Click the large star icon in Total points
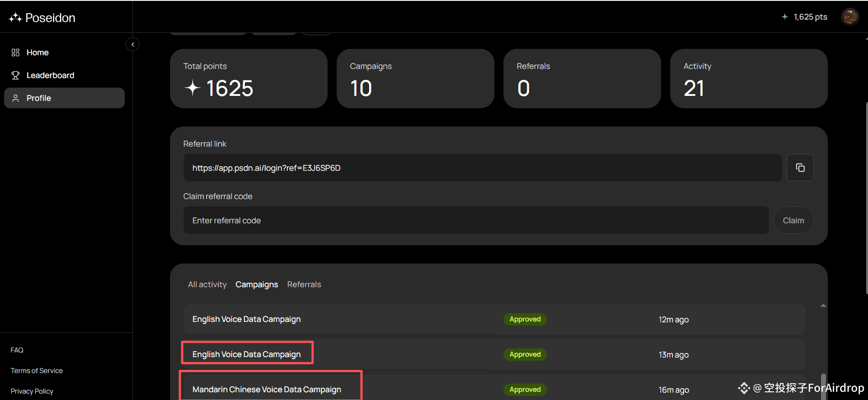This screenshot has height=400, width=868. point(192,88)
